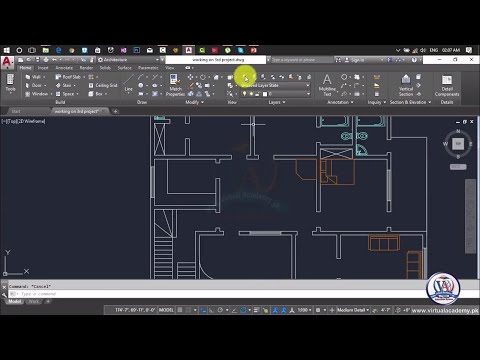The height and width of the screenshot is (360, 480).
Task: Select the Rotate tool in Modify panel
Action: 203,77
